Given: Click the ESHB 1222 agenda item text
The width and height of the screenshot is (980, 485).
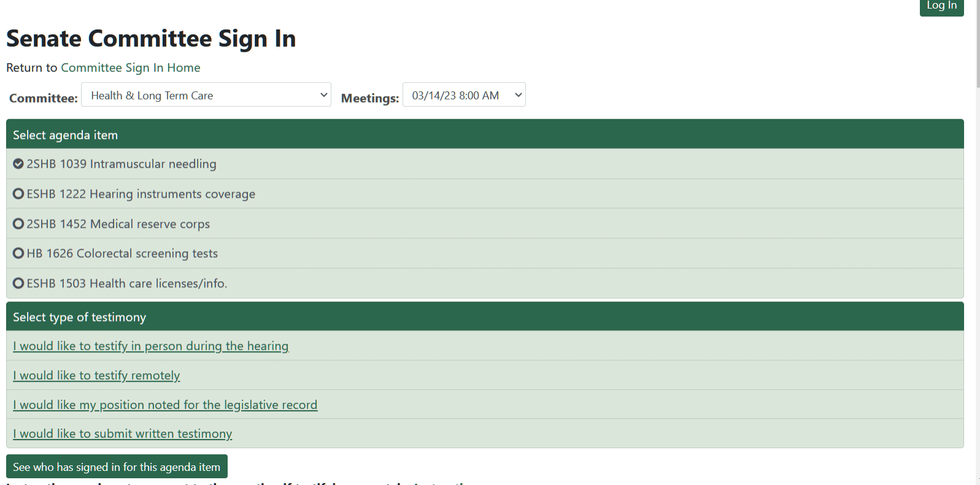Looking at the screenshot, I should click(141, 194).
